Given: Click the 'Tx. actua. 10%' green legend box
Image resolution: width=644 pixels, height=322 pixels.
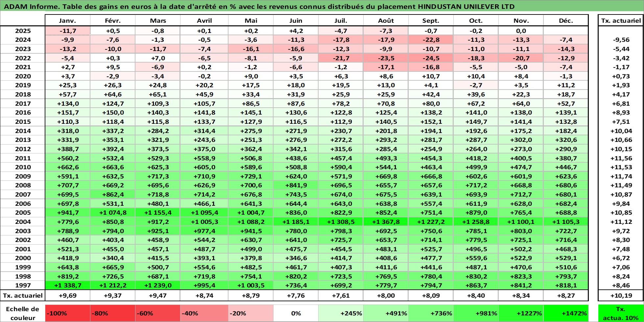Looking at the screenshot, I should point(621,313).
